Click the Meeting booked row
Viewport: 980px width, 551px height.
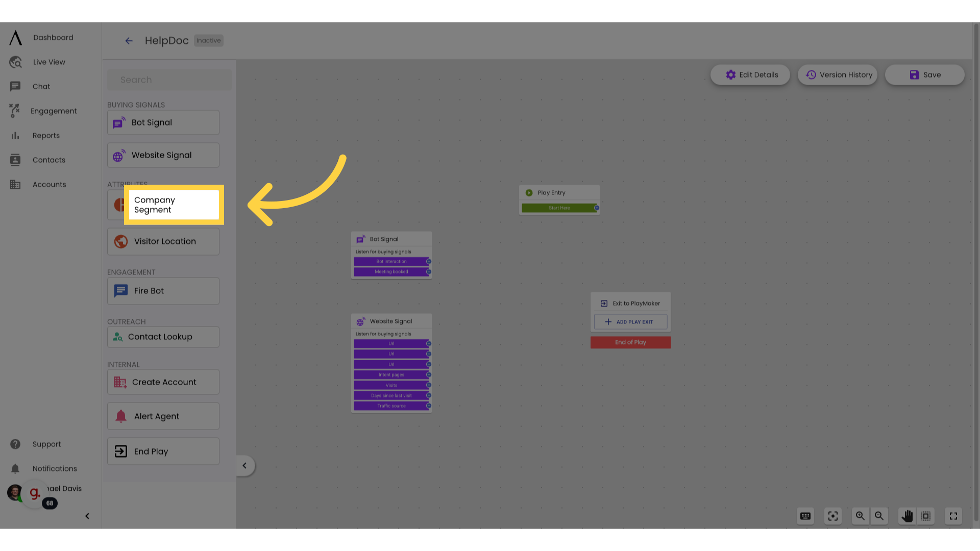(x=391, y=272)
